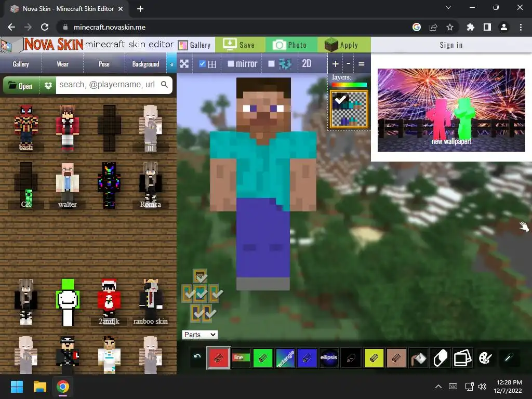The width and height of the screenshot is (532, 399).
Task: Click the Open folder button
Action: point(21,85)
